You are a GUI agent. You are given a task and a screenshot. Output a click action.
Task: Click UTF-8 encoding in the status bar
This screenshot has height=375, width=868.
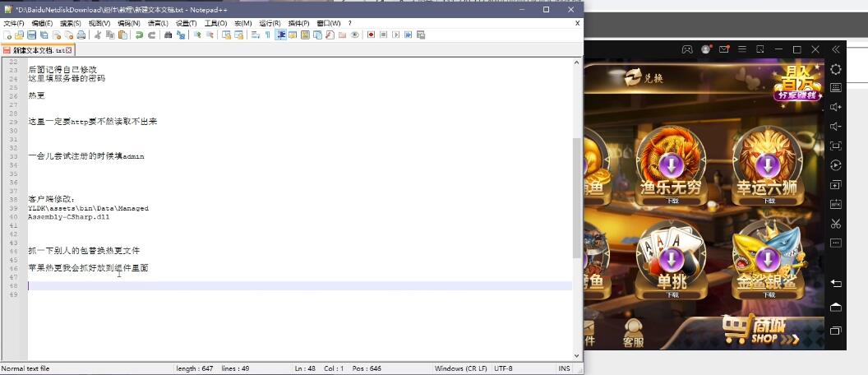coord(503,368)
